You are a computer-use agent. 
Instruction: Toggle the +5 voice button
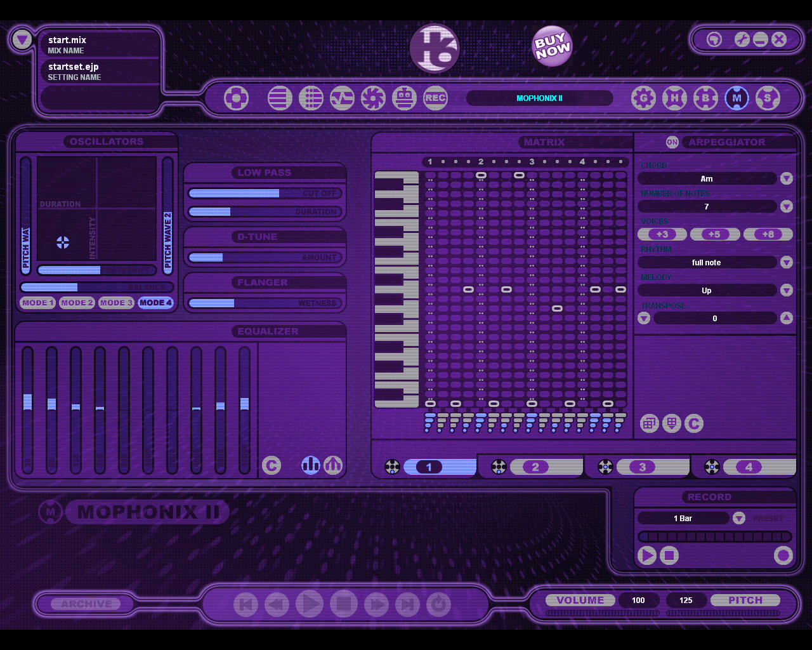tap(715, 234)
